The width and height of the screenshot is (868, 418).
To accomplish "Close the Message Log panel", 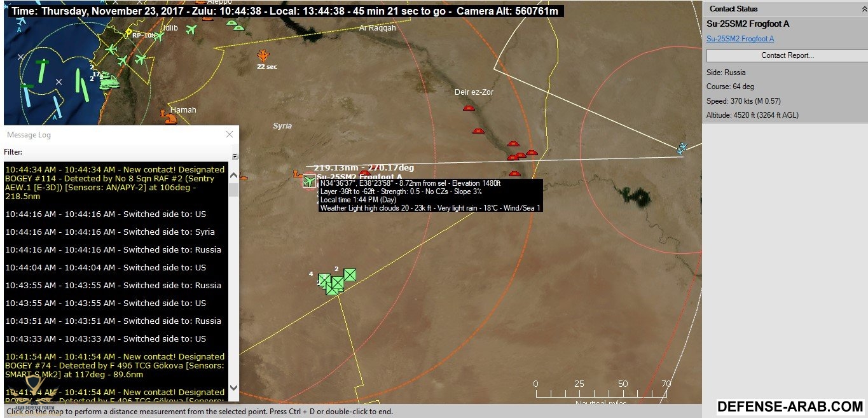I will tap(230, 134).
